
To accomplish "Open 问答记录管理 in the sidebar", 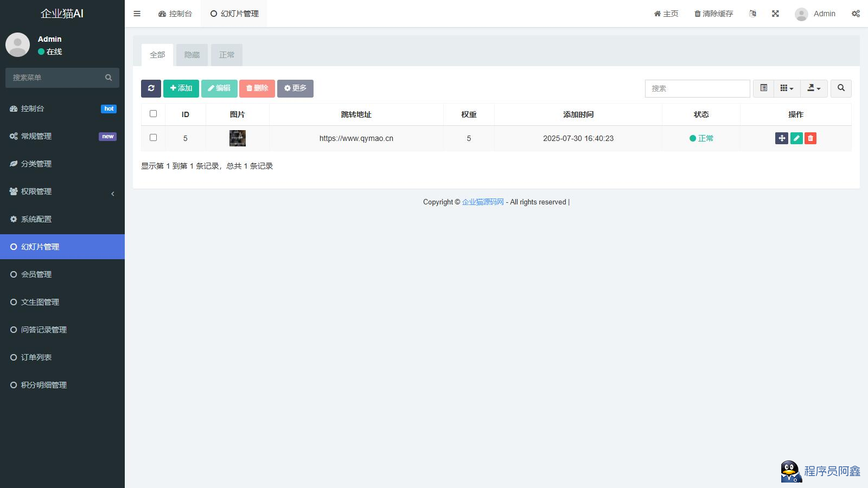I will 62,330.
